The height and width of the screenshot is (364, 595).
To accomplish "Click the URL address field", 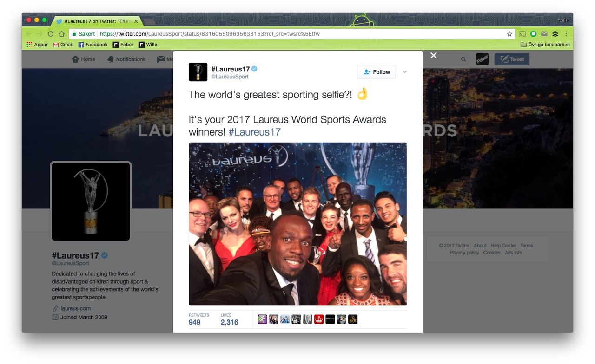I will click(292, 34).
